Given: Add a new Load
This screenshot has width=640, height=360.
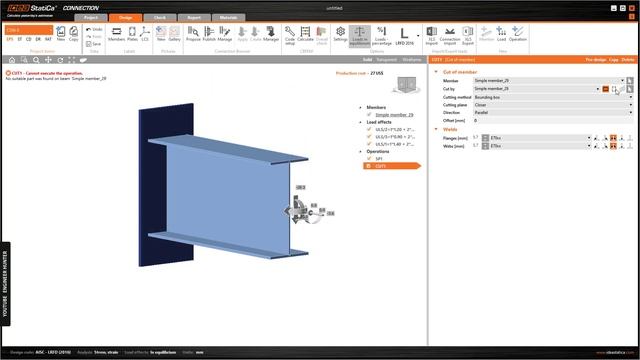Looking at the screenshot, I should point(501,34).
